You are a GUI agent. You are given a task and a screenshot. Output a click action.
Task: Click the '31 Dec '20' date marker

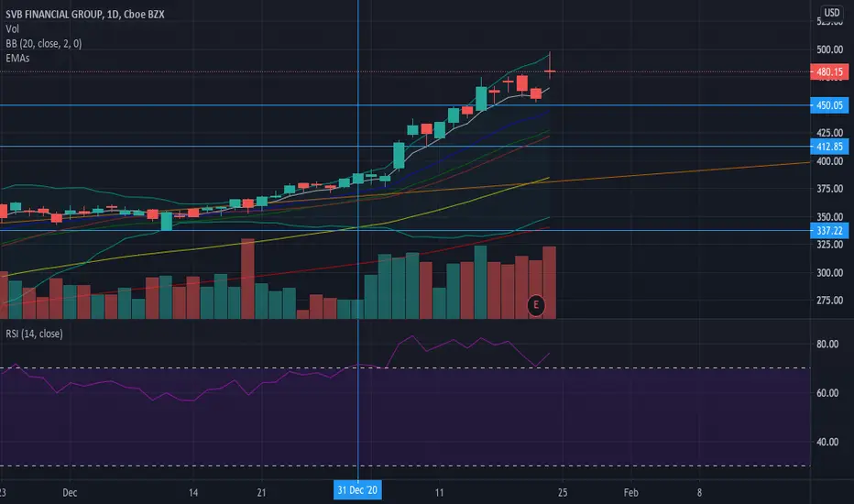357,490
